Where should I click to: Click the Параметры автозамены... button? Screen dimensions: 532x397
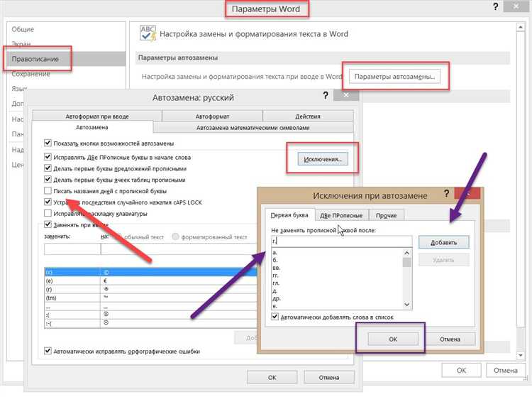click(x=394, y=77)
